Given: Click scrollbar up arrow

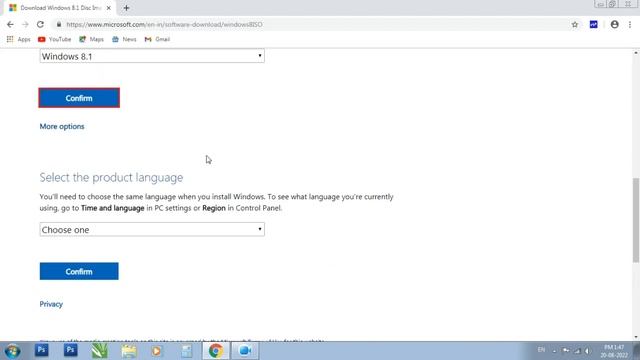Looking at the screenshot, I should 636,53.
